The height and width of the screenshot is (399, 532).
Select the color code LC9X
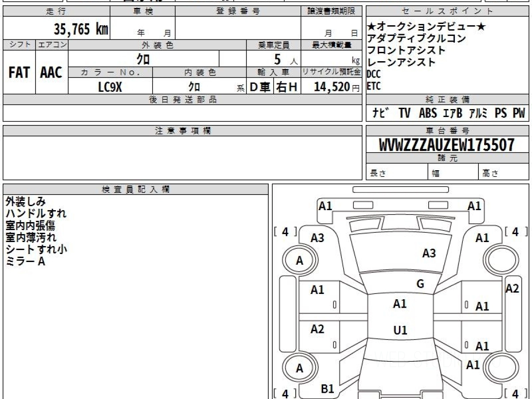[x=110, y=87]
